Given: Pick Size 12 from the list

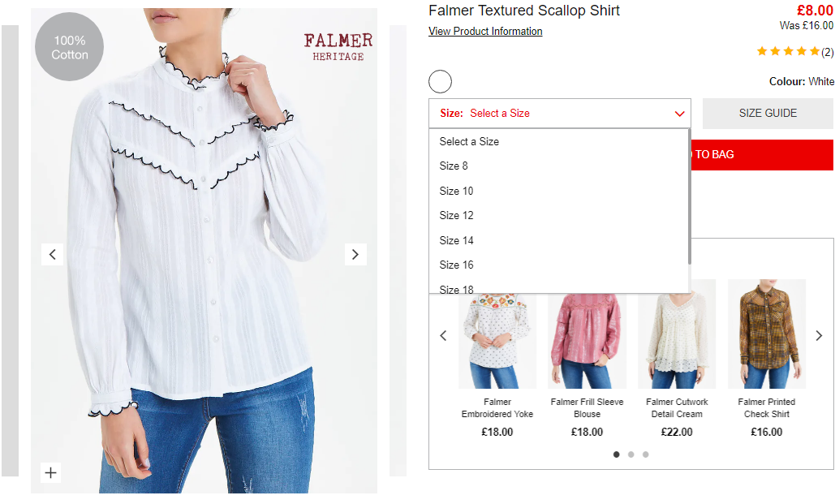Looking at the screenshot, I should pos(559,215).
